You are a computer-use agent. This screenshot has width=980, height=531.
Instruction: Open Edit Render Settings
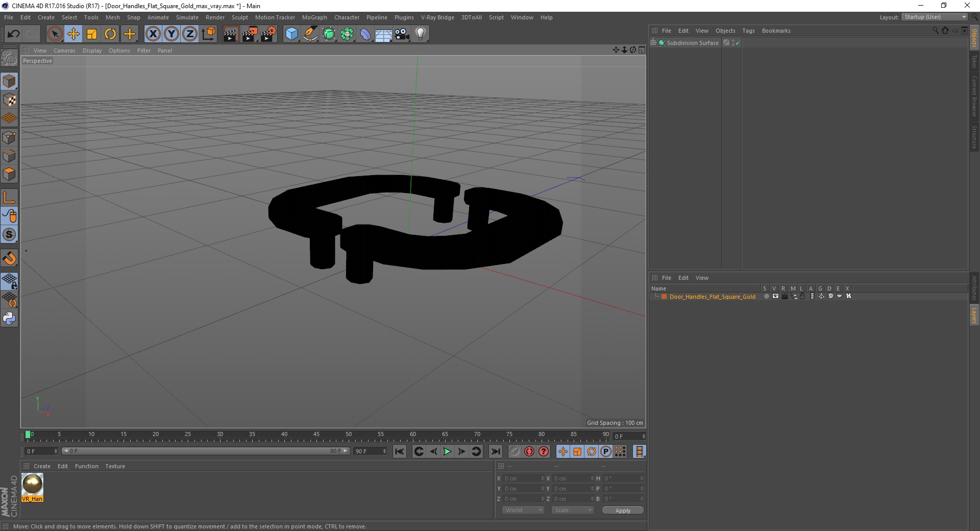[268, 34]
